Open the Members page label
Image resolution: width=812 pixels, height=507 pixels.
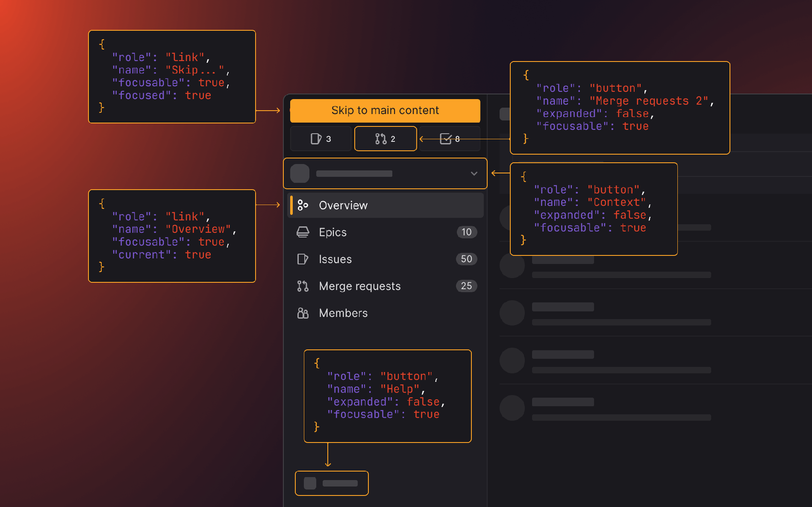click(343, 313)
